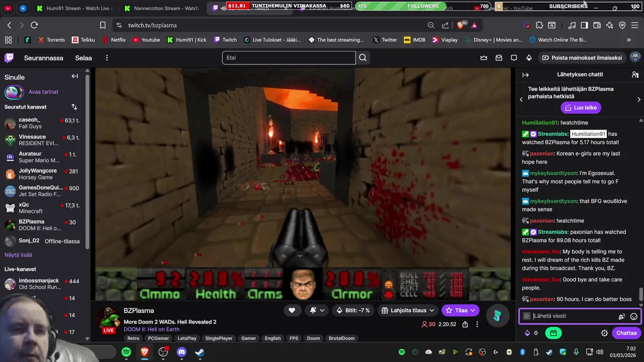This screenshot has height=362, width=644.
Task: Open xQc Minecraft channel in sidebar
Action: pyautogui.click(x=44, y=208)
